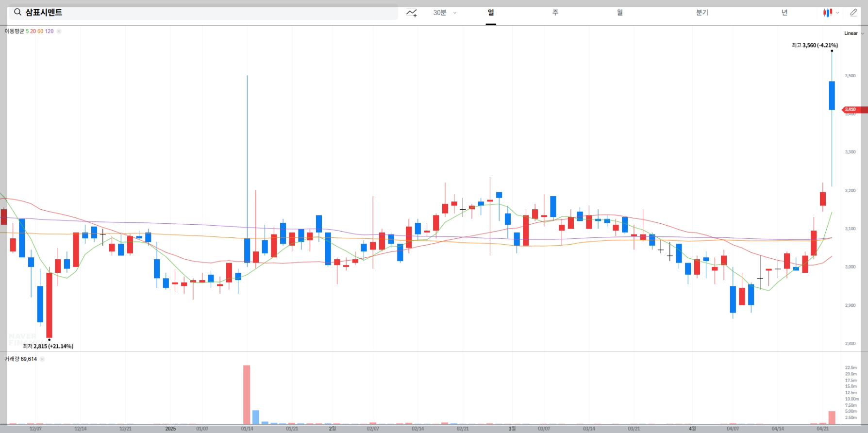Screen dimensions: 868x433
Task: Click the pencil drawing tool icon
Action: click(x=853, y=13)
